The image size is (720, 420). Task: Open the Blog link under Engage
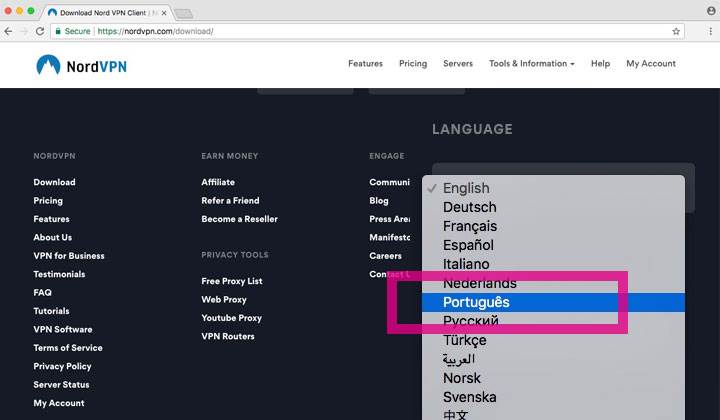(378, 201)
